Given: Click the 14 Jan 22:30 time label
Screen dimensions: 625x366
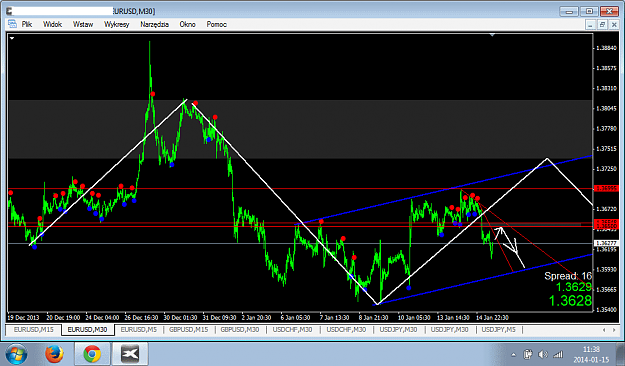Looking at the screenshot, I should [492, 318].
